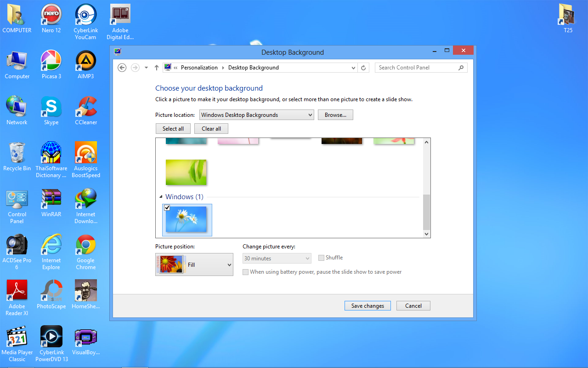This screenshot has height=368, width=588.
Task: Open Internet Download Manager shortcut
Action: pos(85,206)
